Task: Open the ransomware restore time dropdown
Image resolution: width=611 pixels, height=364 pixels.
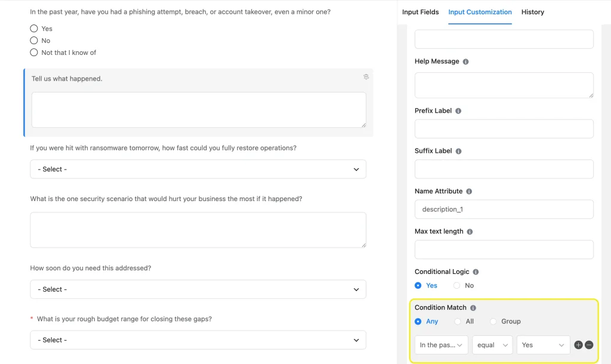Action: (198, 169)
